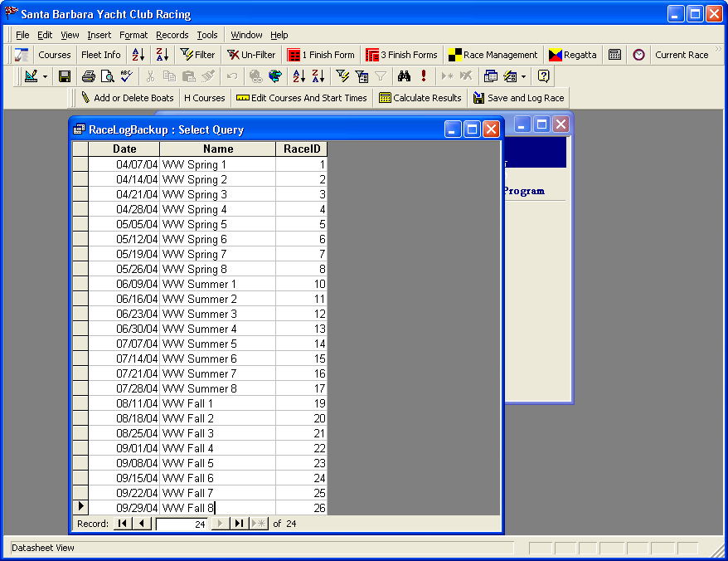728x561 pixels.
Task: Click Filter By Selection icon
Action: (x=342, y=76)
